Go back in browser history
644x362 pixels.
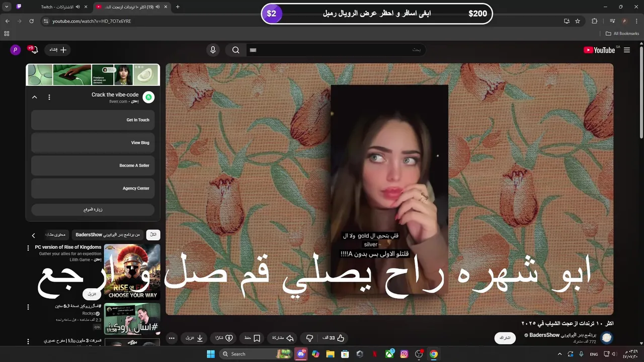click(x=7, y=21)
